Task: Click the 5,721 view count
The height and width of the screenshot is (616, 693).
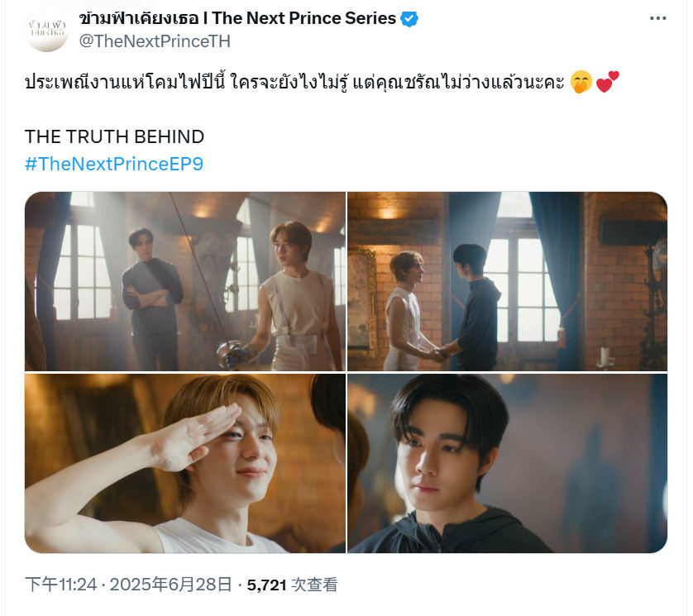Action: [x=267, y=585]
